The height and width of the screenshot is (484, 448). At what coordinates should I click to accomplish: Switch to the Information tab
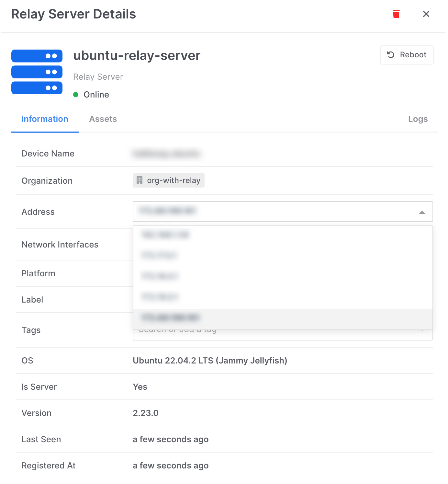[x=45, y=119]
